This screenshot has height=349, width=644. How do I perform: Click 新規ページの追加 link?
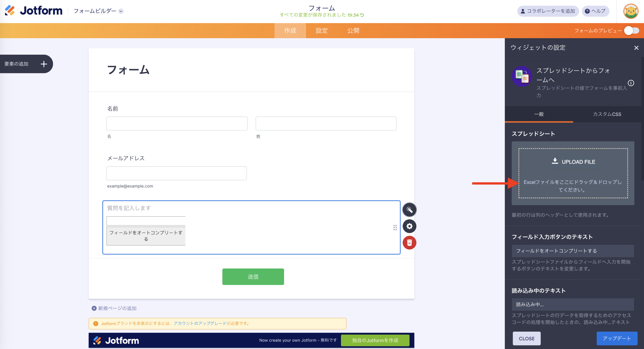point(116,308)
